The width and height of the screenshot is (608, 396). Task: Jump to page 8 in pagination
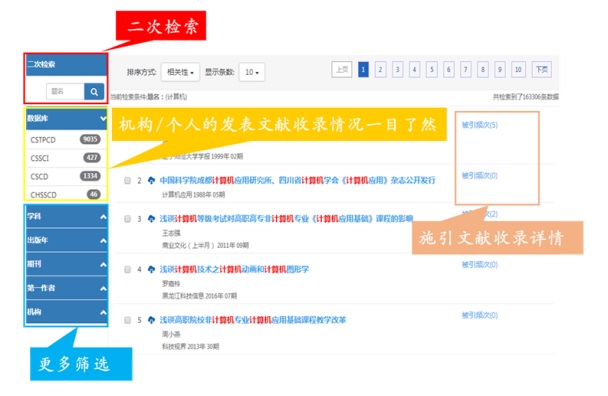[483, 70]
